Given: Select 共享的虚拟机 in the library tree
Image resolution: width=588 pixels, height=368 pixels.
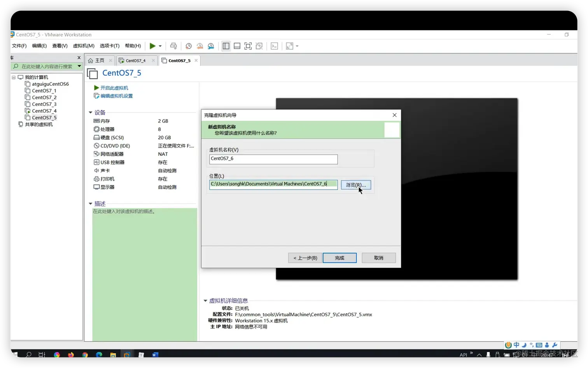Looking at the screenshot, I should tap(38, 124).
